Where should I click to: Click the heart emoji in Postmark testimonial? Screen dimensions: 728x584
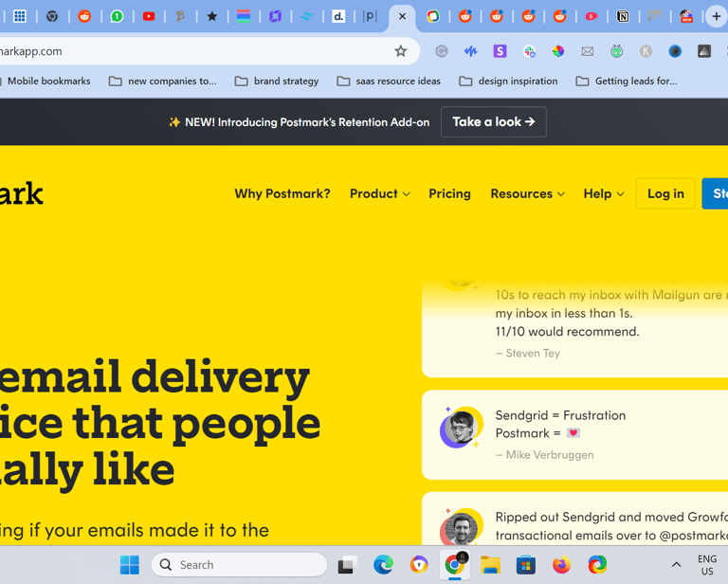(x=573, y=433)
